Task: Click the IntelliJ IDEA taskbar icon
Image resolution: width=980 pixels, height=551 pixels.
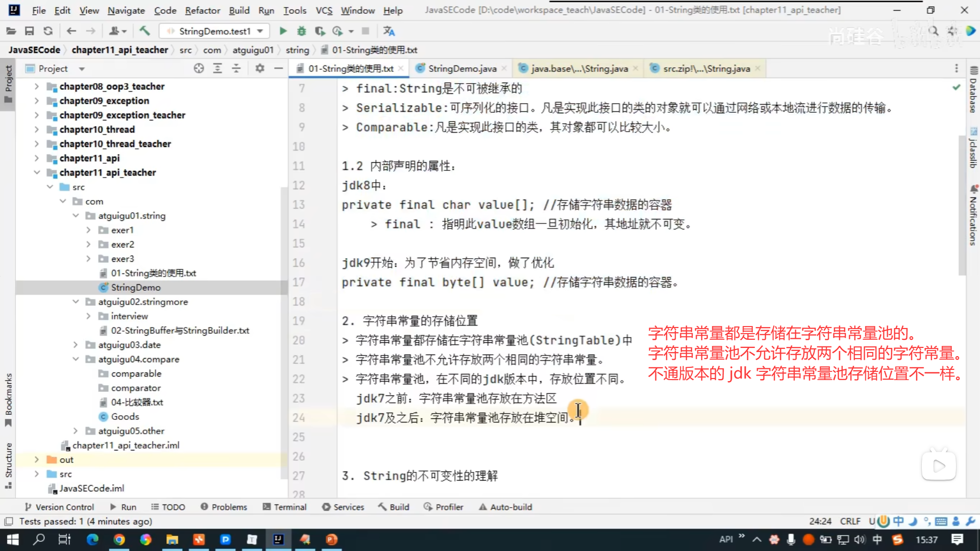Action: point(278,539)
